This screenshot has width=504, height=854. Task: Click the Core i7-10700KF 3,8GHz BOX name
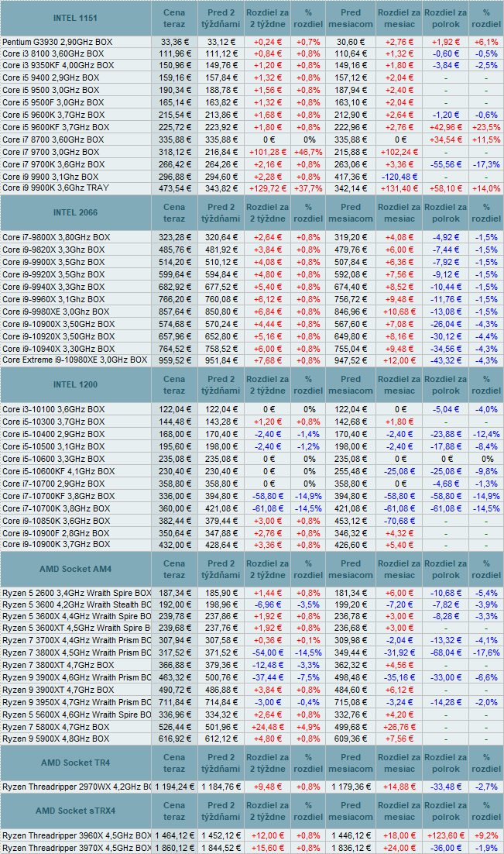(x=59, y=496)
